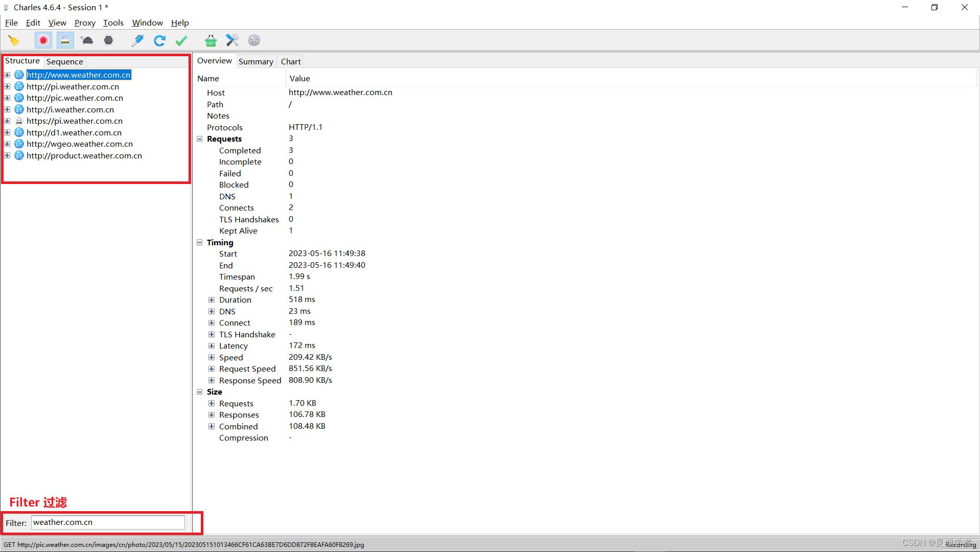Expand https://pi.weather.com.cn tree node

point(7,121)
